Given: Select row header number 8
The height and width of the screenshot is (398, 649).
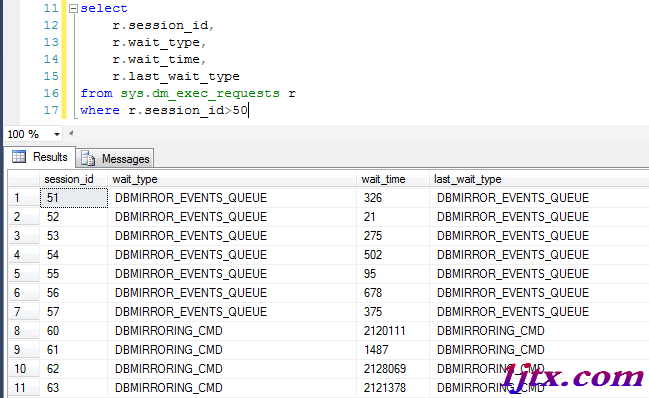Looking at the screenshot, I should click(x=24, y=331).
